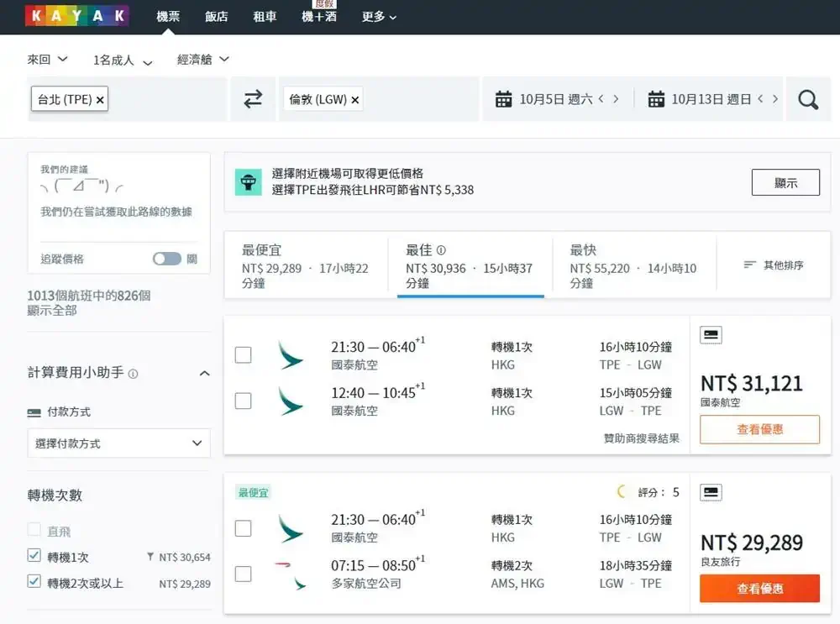The image size is (840, 624).
Task: Click NT$ 29,289 filter price text
Action: click(x=184, y=584)
